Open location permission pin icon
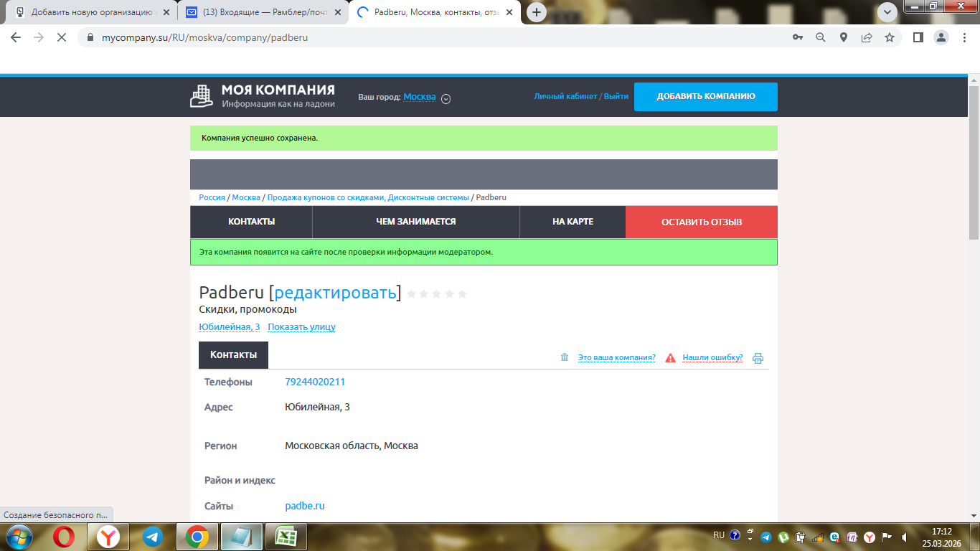This screenshot has width=980, height=551. (x=844, y=37)
